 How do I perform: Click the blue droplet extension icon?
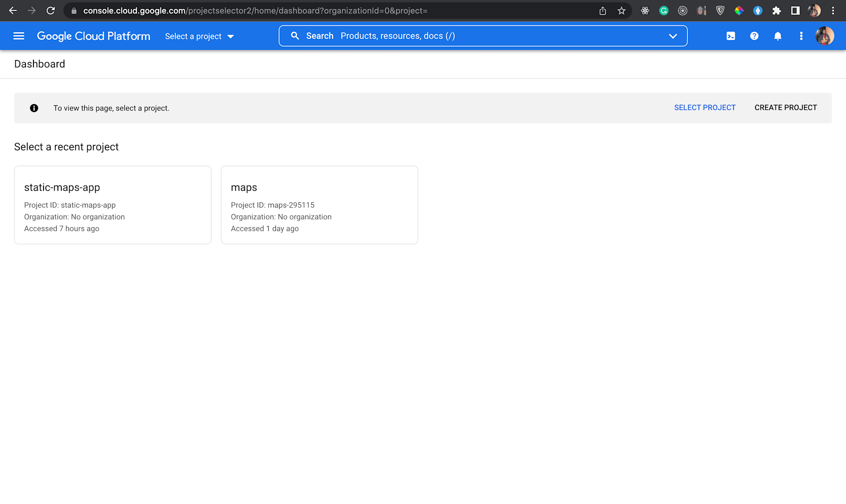click(x=758, y=11)
